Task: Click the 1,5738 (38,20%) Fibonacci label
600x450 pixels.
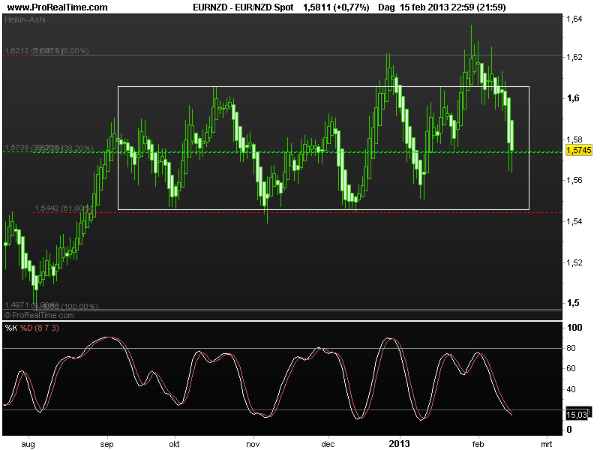Action: click(49, 147)
